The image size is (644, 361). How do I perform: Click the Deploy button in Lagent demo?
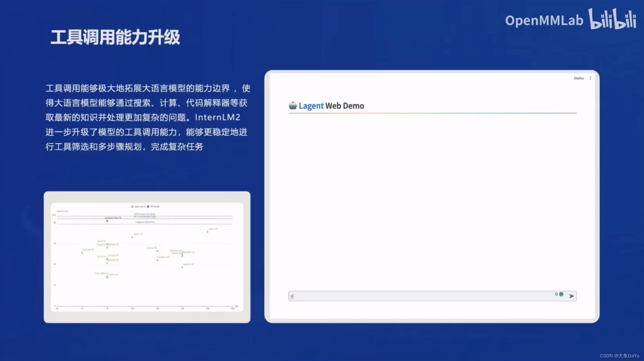(579, 78)
